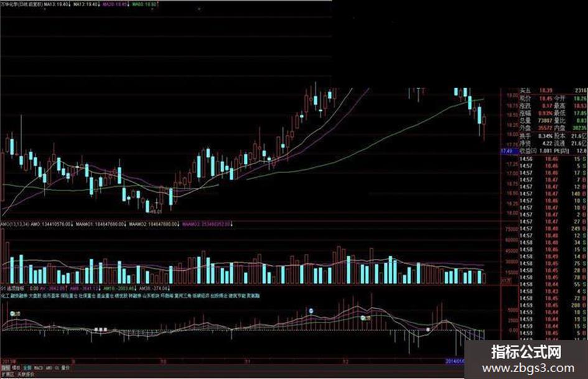
Task: Click the arrow after the MA60 value in header
Action: [158, 4]
